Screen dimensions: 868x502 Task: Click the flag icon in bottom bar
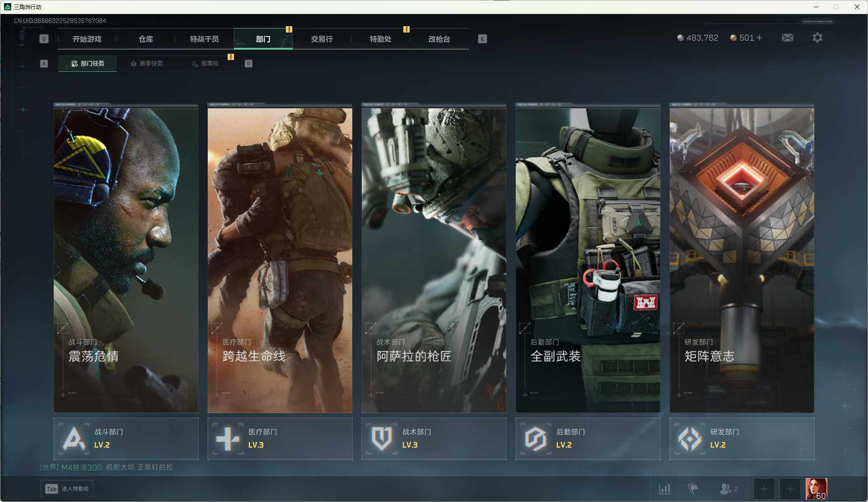tap(692, 489)
